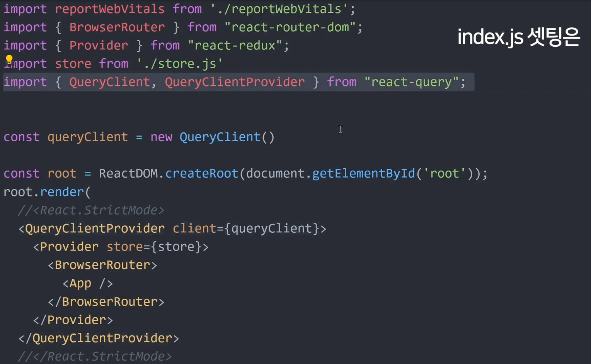
Task: Click reportWebVitals import identifier
Action: (x=110, y=9)
